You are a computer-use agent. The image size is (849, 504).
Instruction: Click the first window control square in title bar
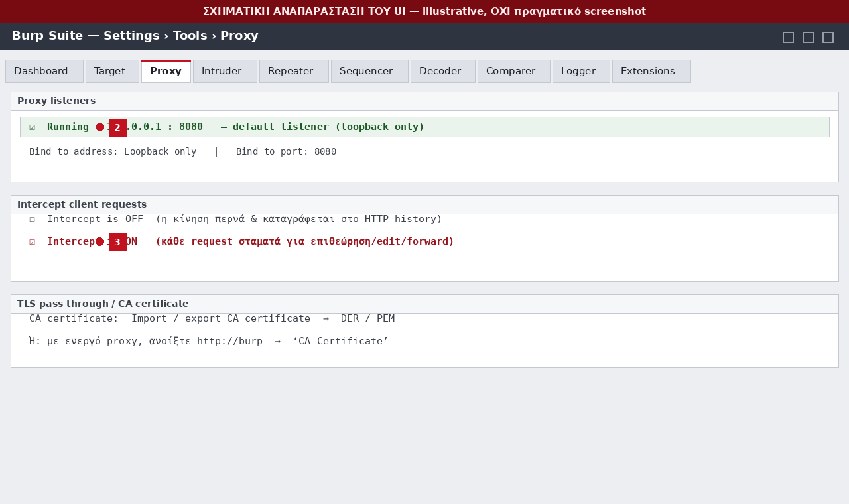click(788, 37)
